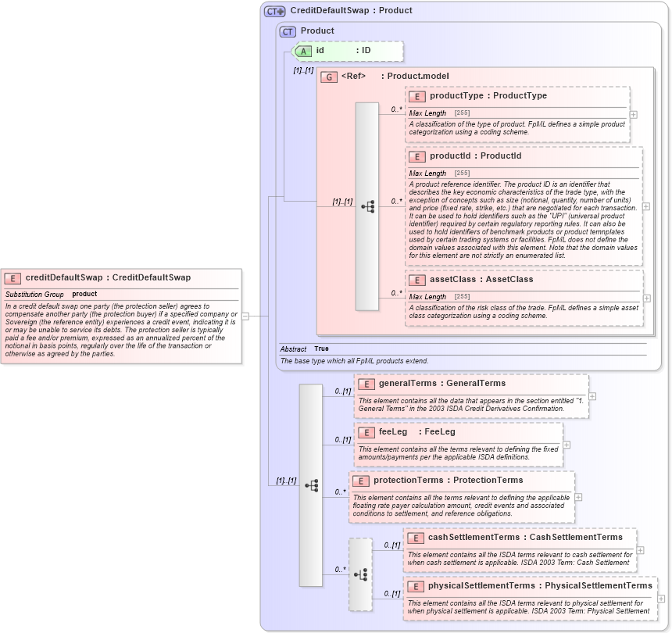Image resolution: width=672 pixels, height=633 pixels.
Task: Click the productId description paragraph
Action: coord(524,220)
